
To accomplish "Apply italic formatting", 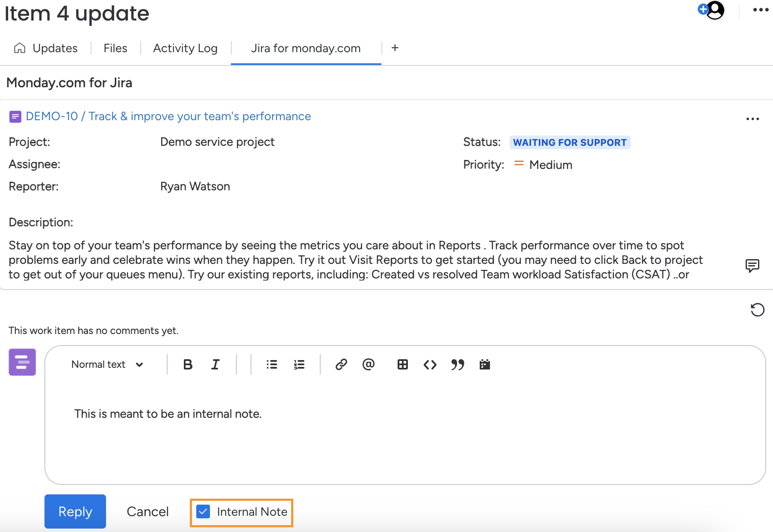I will click(x=215, y=364).
